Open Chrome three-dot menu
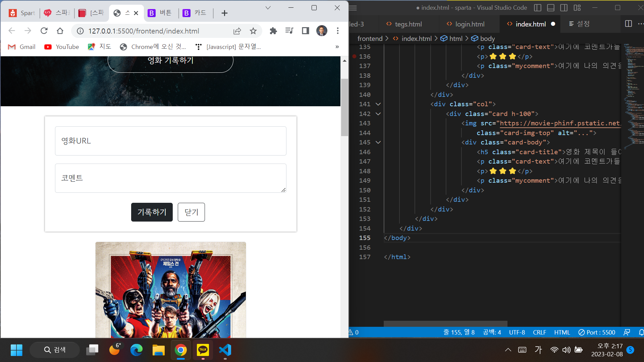 (338, 31)
